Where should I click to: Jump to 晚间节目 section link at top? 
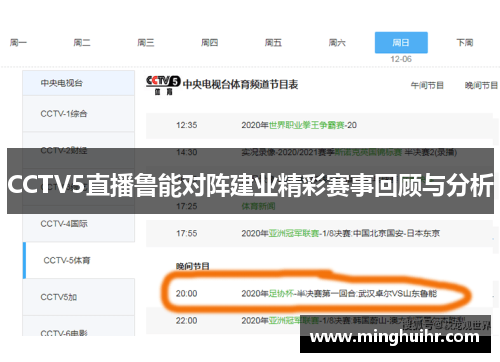[x=481, y=85]
